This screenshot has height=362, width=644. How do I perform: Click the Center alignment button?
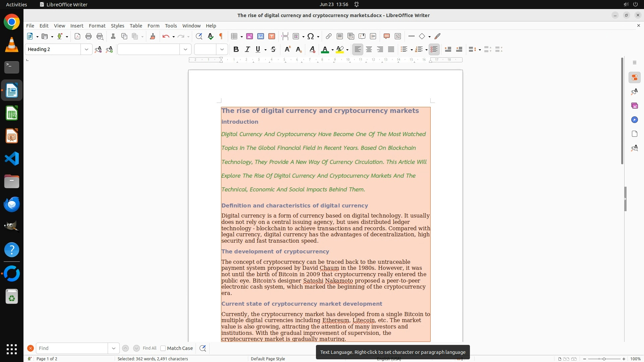[x=369, y=50]
